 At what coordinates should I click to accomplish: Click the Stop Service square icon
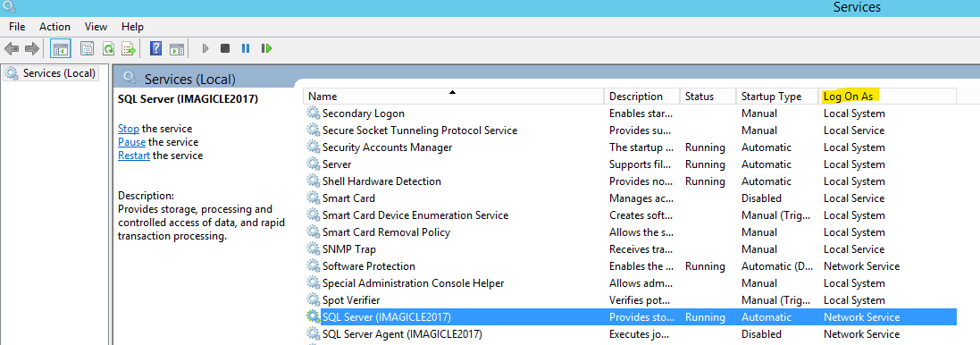click(225, 48)
